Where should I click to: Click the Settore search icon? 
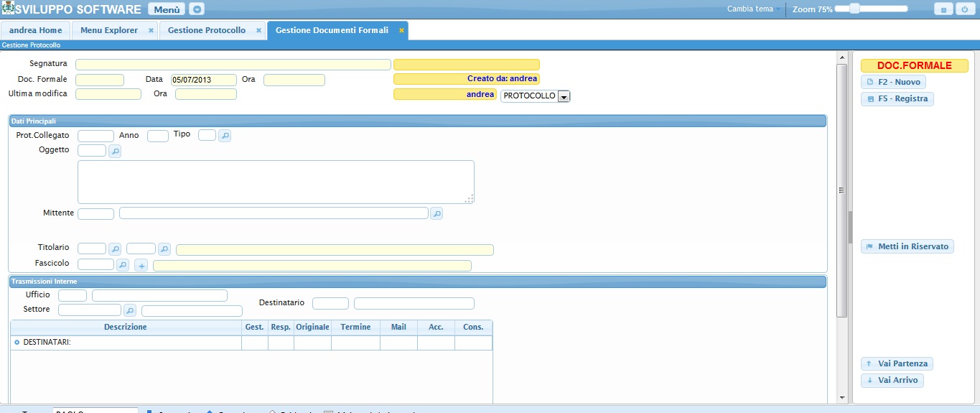pos(129,310)
